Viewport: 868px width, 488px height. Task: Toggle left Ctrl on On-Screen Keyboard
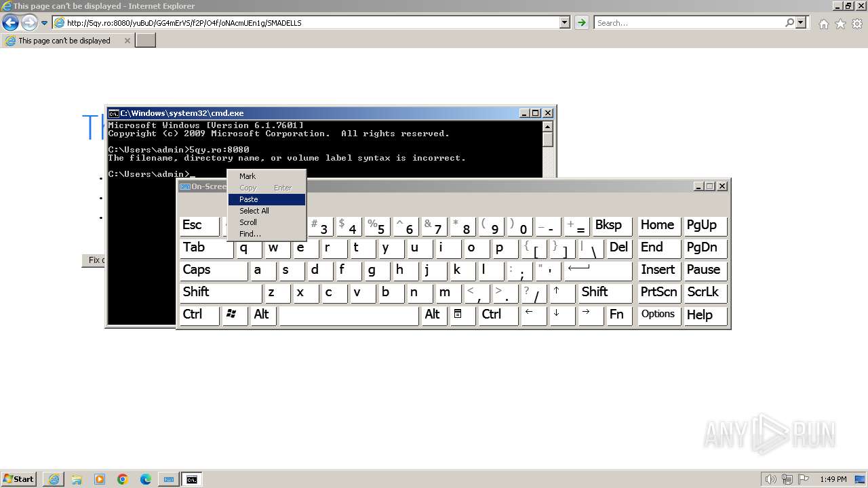[x=199, y=315]
